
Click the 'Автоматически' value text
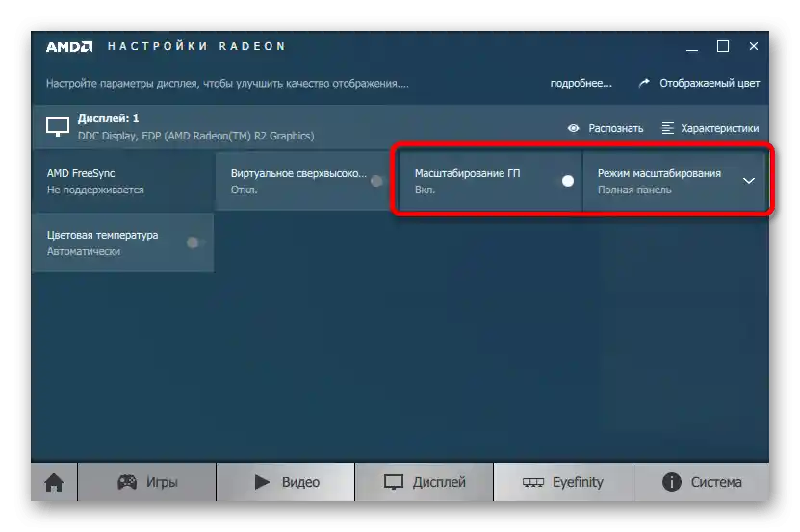(84, 251)
